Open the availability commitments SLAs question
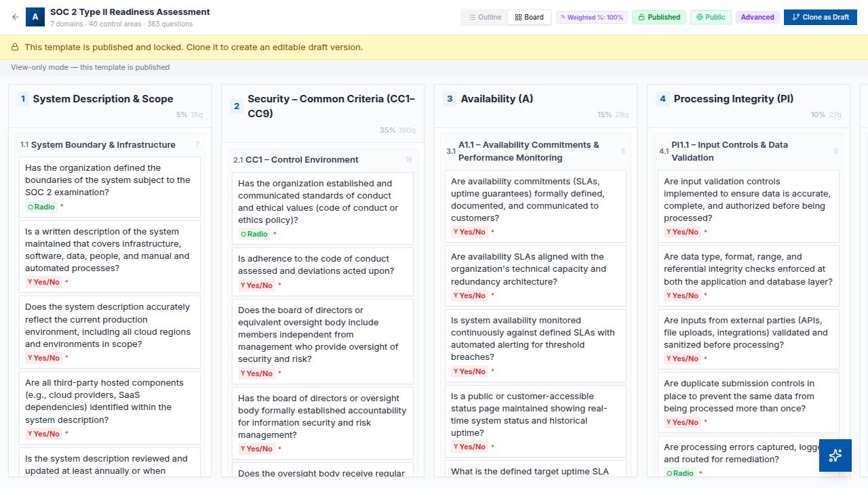This screenshot has width=868, height=488. click(536, 207)
